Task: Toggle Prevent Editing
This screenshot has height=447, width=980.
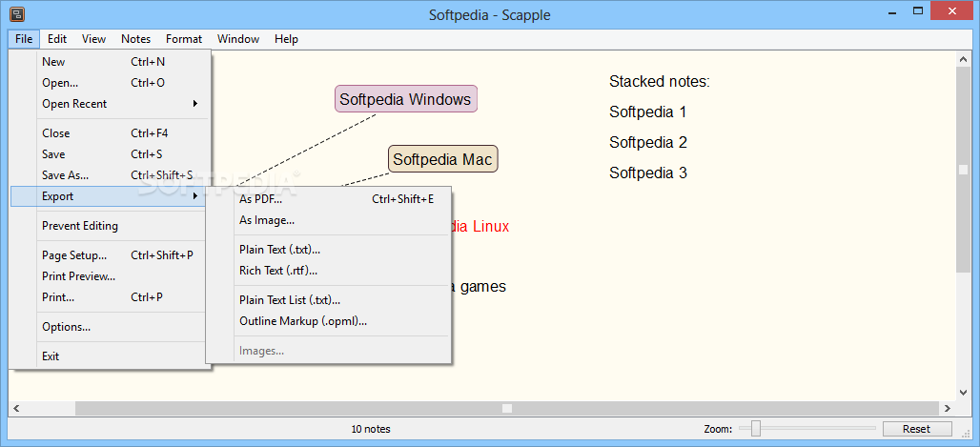Action: point(110,226)
